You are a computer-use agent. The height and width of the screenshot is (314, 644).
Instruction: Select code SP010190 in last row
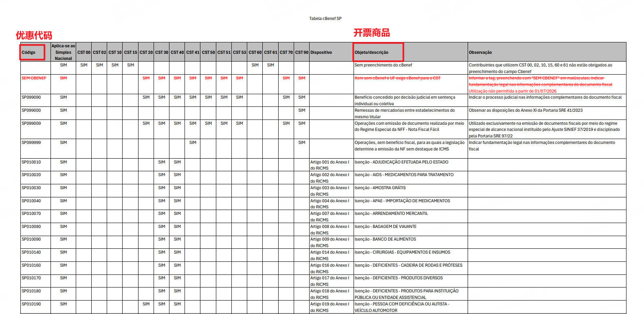point(31,304)
